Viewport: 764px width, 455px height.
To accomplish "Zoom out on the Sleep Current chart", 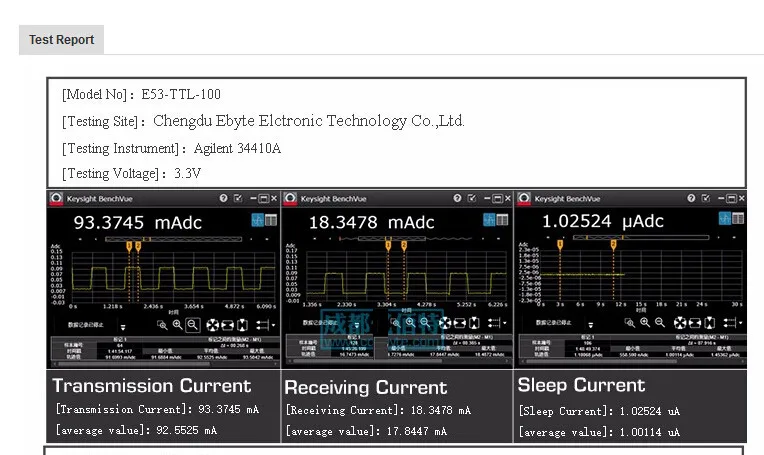I will pos(660,322).
